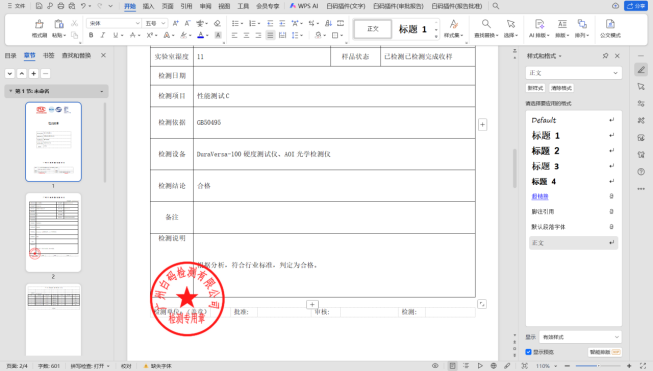Click the Print Preview icon
Screen dimensions: 653x371
pyautogui.click(x=72, y=6)
